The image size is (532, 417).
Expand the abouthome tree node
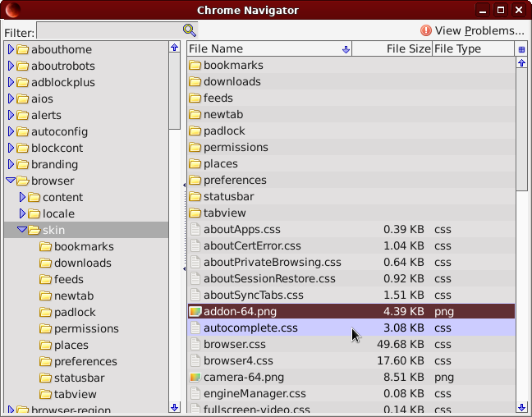[x=11, y=49]
